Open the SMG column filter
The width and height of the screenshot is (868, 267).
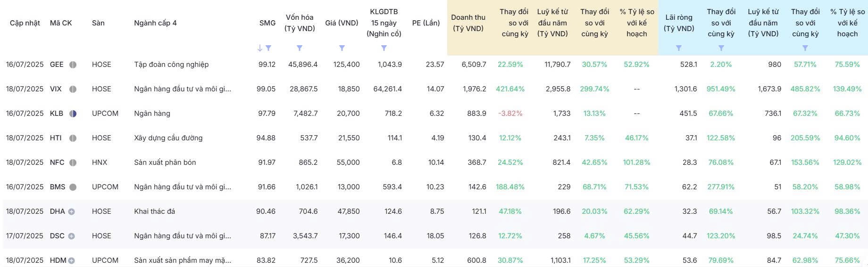[268, 48]
